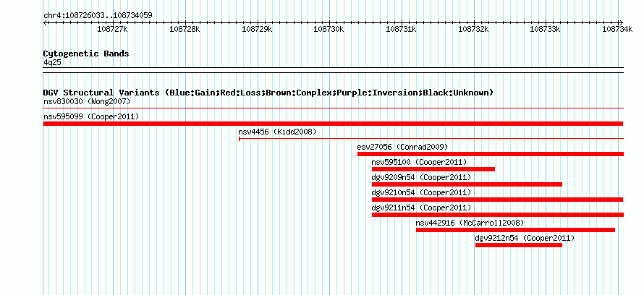Click the 108730k ruler label
The height and width of the screenshot is (295, 644).
[329, 29]
